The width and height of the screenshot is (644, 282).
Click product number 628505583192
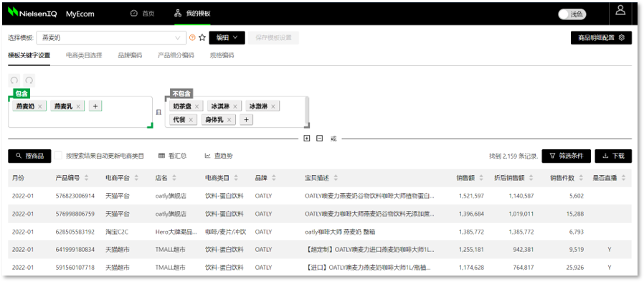pos(75,232)
